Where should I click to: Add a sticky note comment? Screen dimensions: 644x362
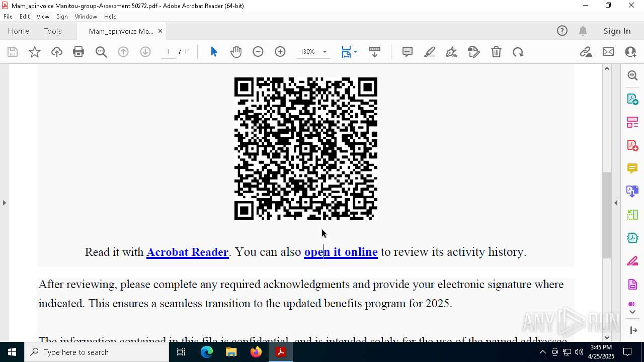[x=408, y=52]
